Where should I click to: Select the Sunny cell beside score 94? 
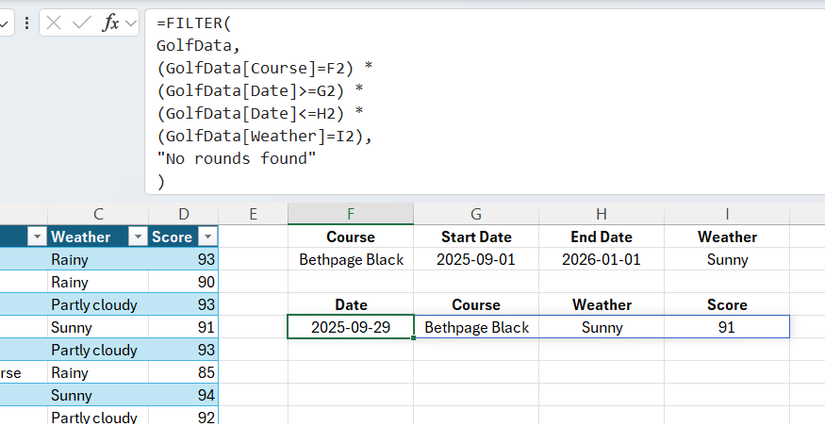click(x=98, y=395)
